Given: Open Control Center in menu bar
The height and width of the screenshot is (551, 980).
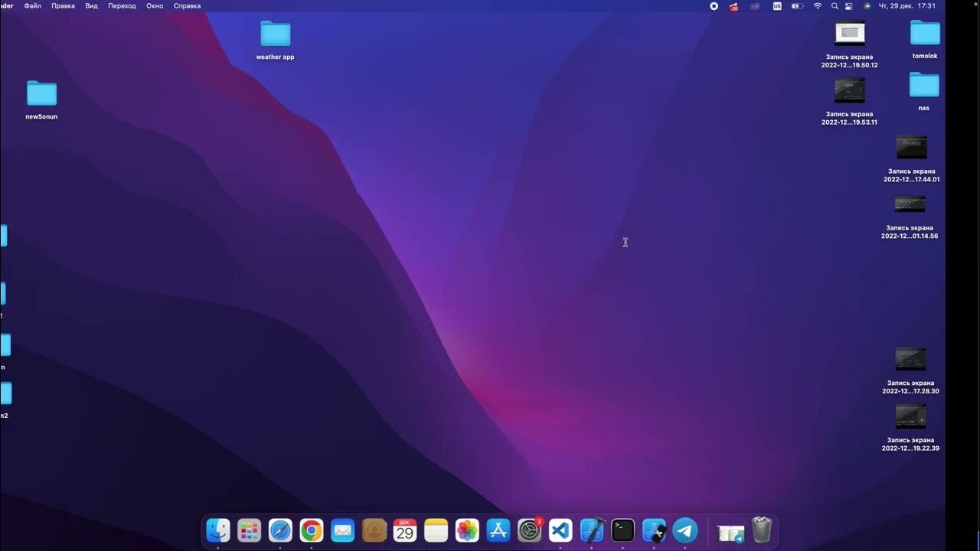Looking at the screenshot, I should click(x=849, y=6).
